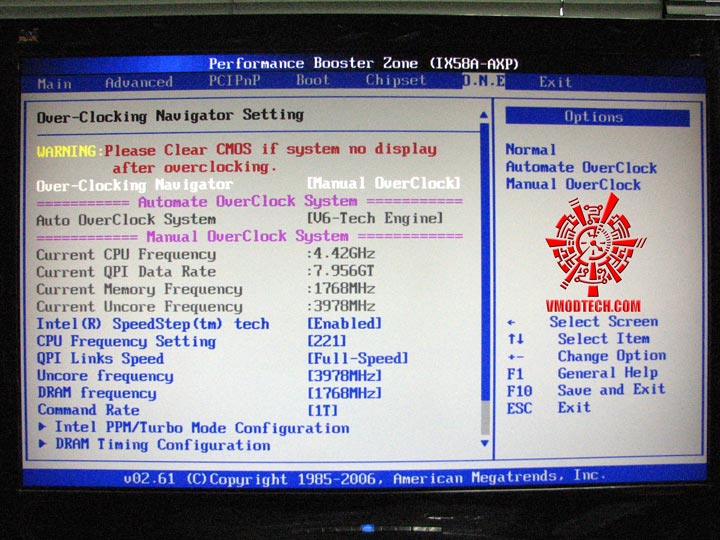This screenshot has height=540, width=720.
Task: Click the yellow WARNING label
Action: [66, 151]
